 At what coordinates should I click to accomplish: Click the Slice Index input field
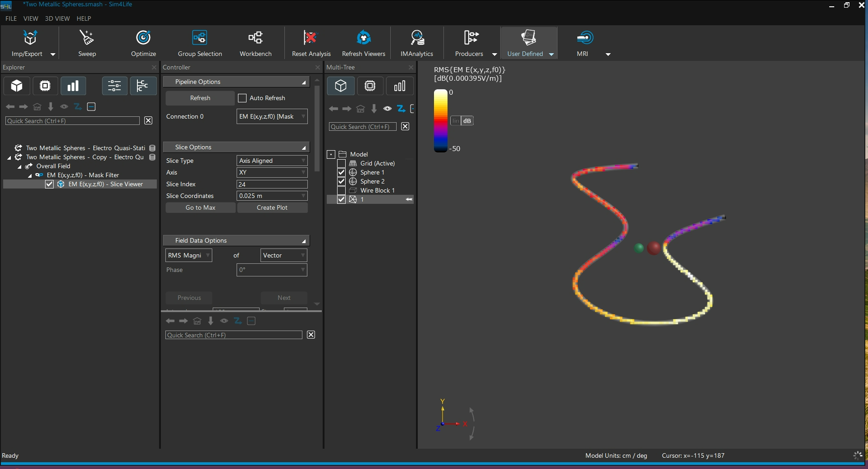pos(272,184)
